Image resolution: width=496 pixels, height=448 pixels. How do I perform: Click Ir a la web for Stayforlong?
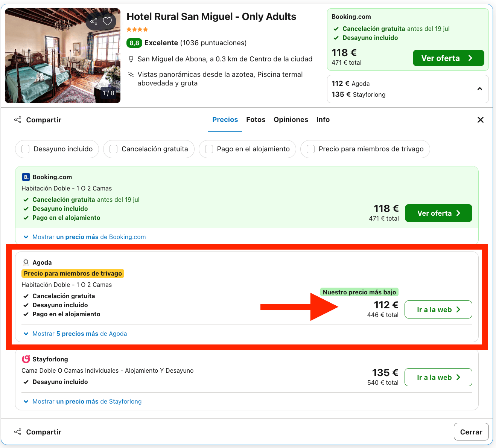point(438,377)
